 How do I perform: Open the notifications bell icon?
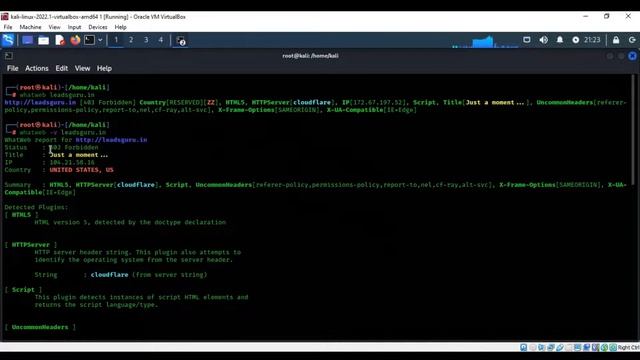point(560,40)
